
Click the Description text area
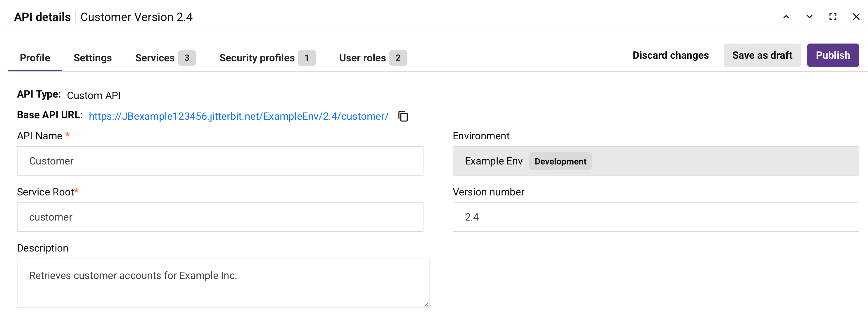tap(223, 283)
